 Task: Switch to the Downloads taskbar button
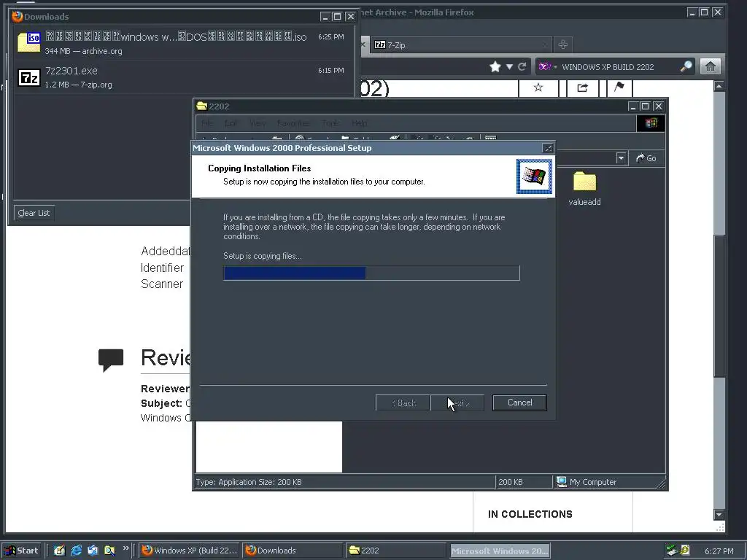point(292,551)
